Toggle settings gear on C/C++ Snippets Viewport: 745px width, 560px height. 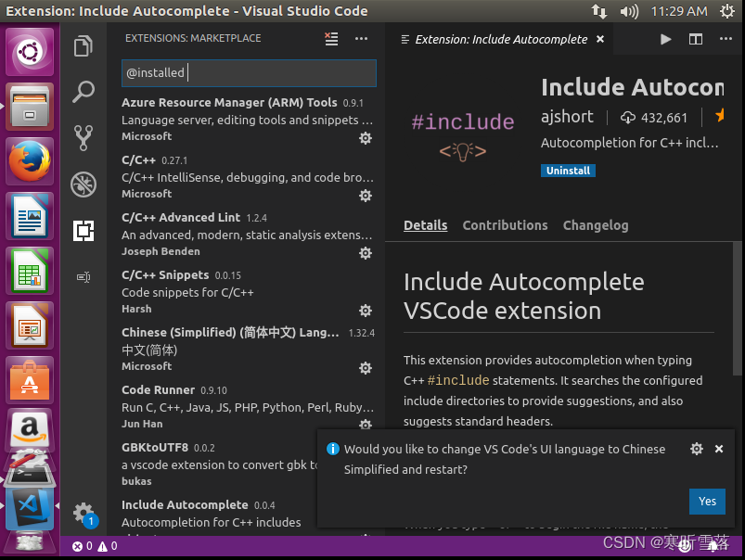(366, 311)
